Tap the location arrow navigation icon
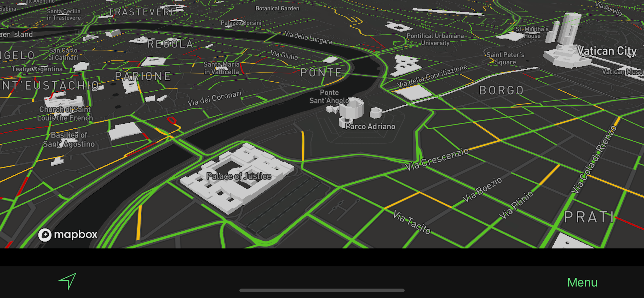 (68, 281)
